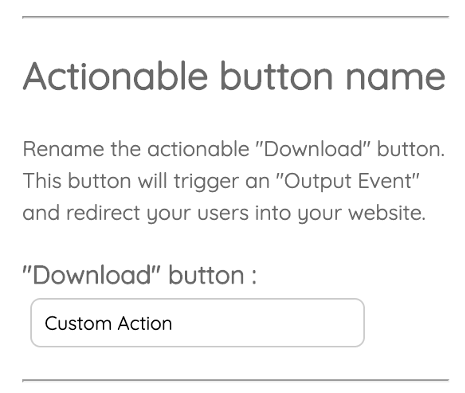Place cursor after "Action" in the input
The image size is (465, 393).
coord(173,323)
